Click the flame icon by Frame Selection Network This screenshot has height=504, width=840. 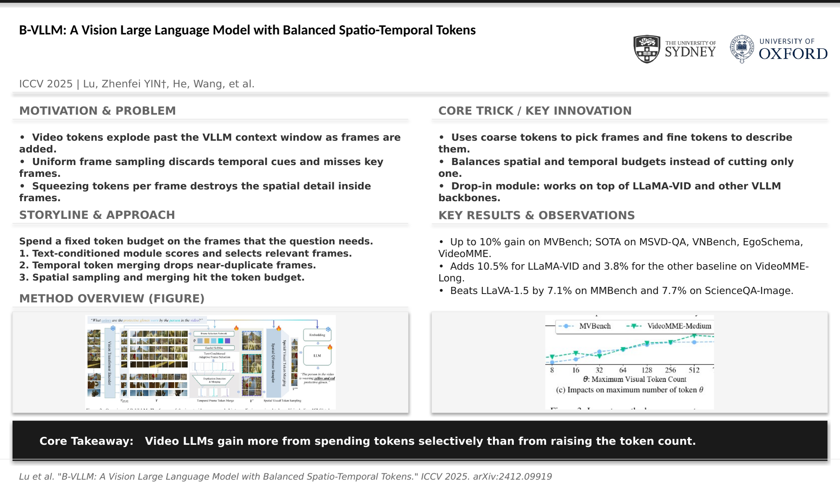(236, 328)
